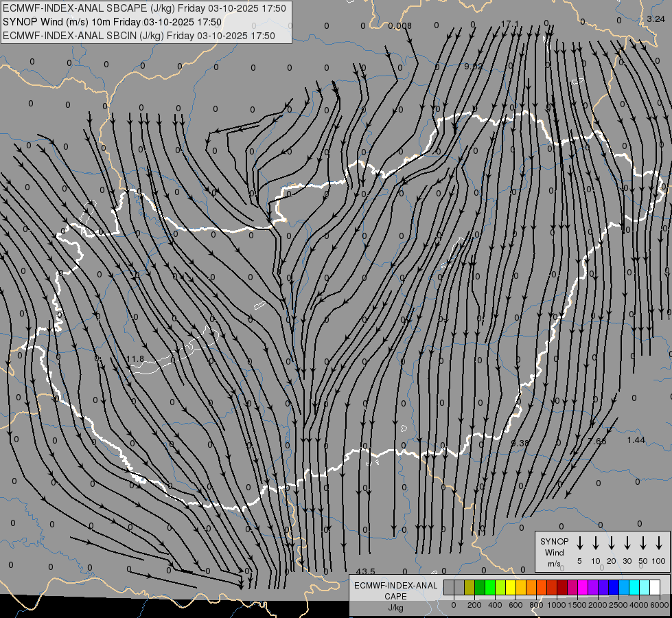The height and width of the screenshot is (618, 672).
Task: Click the 50 m/s wind arrow in legend
Action: click(x=643, y=543)
